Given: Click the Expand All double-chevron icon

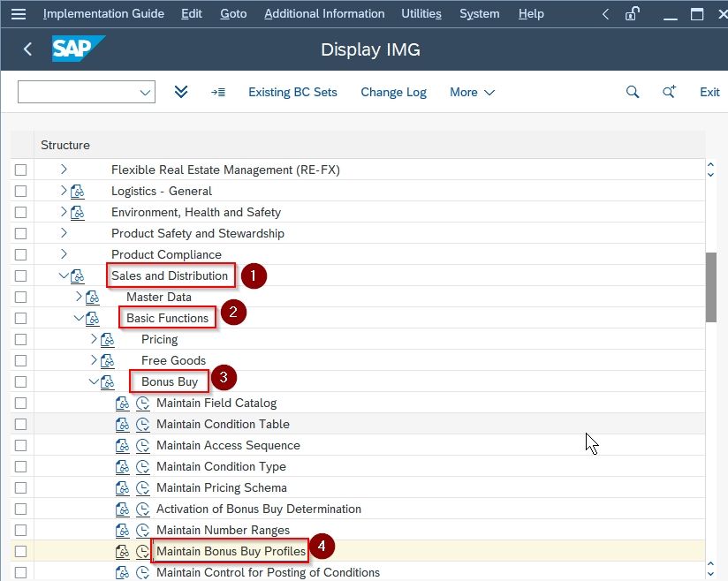Looking at the screenshot, I should [x=181, y=92].
